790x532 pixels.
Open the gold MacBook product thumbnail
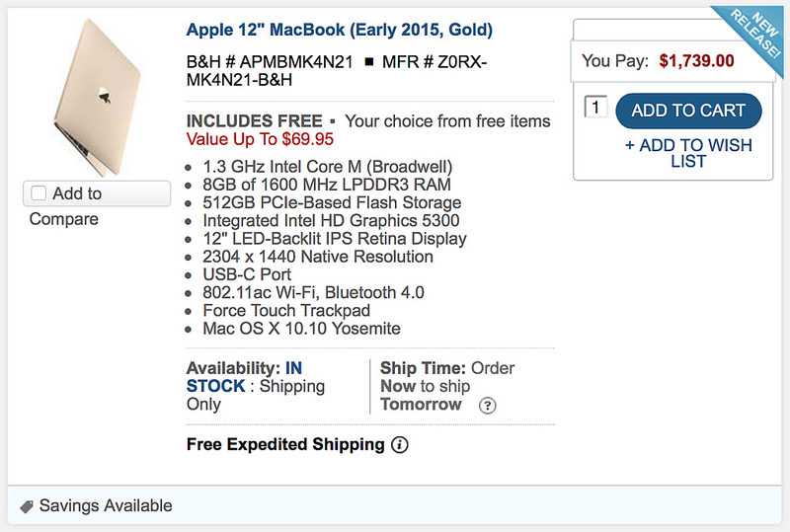click(x=96, y=95)
